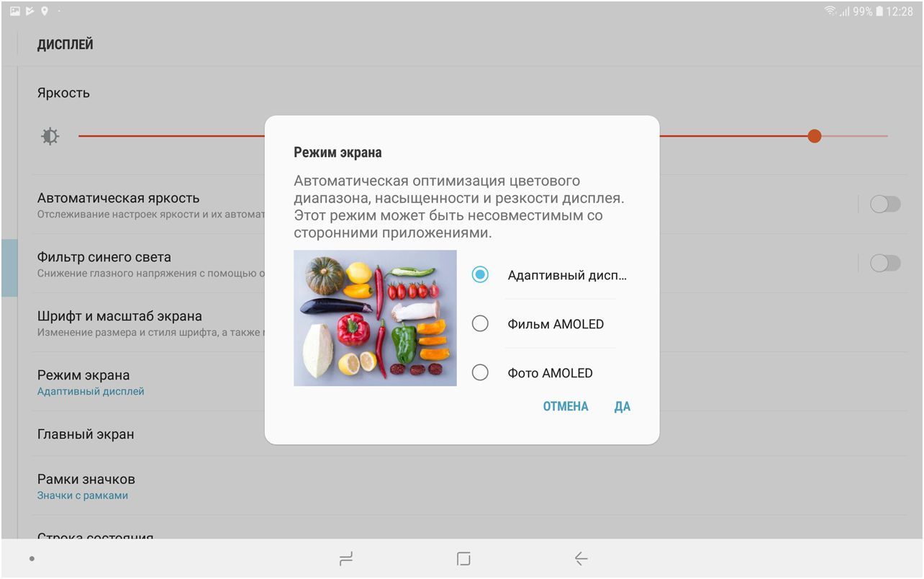Open recent apps from the navigation bar
Image resolution: width=924 pixels, height=579 pixels.
coord(346,558)
